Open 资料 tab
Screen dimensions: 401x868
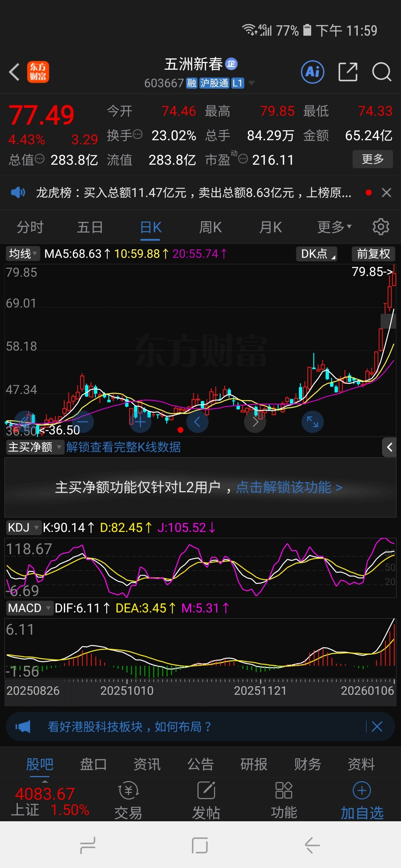[x=361, y=764]
